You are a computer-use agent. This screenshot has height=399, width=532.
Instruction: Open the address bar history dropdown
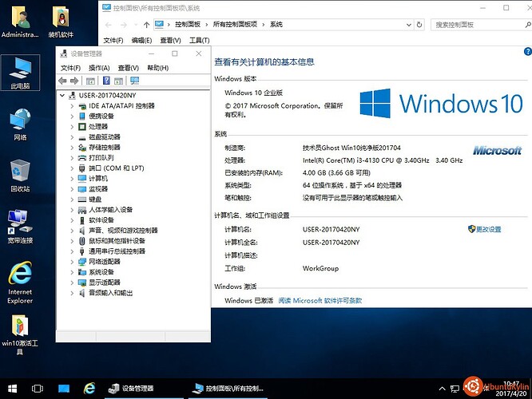409,25
